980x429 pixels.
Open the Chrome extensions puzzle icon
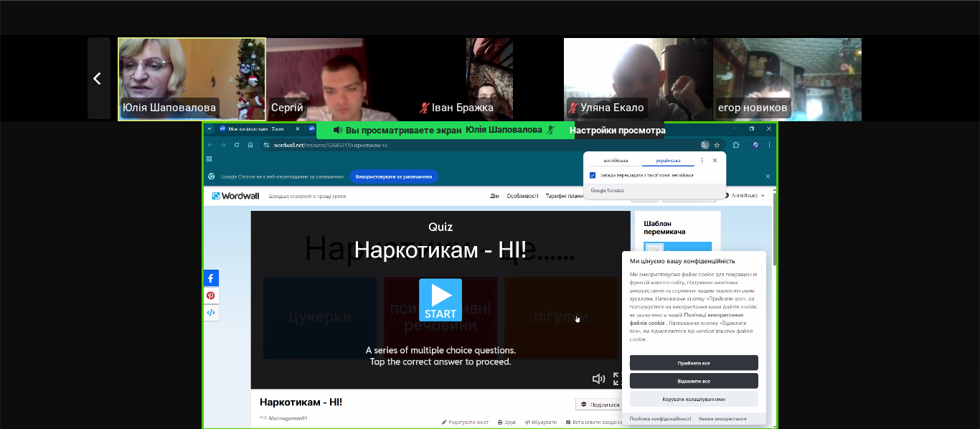coord(736,145)
